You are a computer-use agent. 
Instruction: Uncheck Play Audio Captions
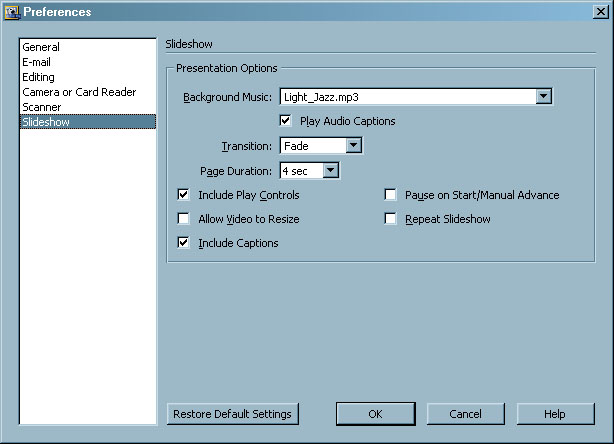(286, 121)
